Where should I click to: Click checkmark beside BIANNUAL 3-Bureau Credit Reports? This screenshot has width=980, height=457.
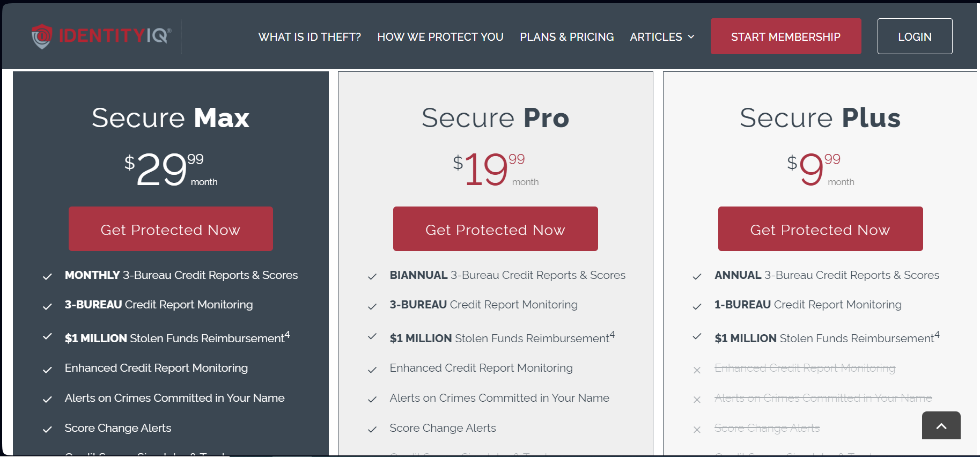tap(372, 276)
